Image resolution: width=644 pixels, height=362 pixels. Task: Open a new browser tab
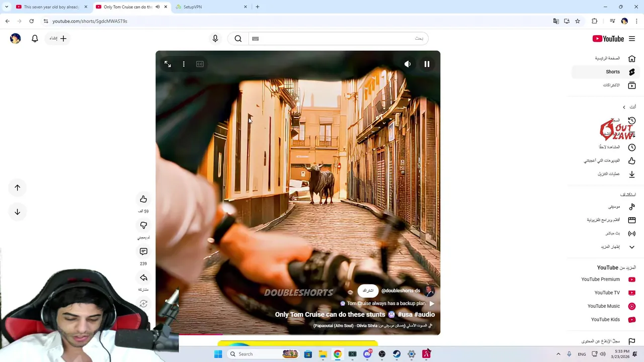(x=258, y=7)
